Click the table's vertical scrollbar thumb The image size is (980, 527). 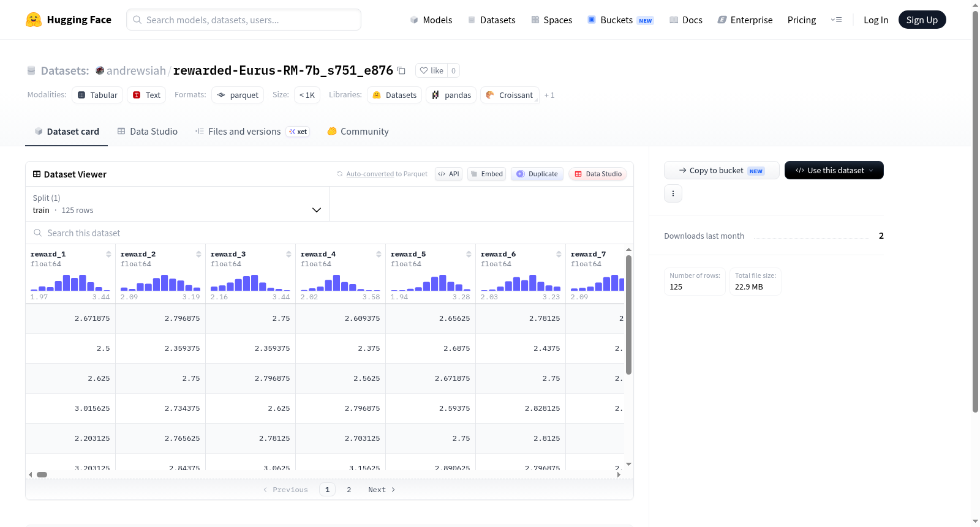(628, 315)
